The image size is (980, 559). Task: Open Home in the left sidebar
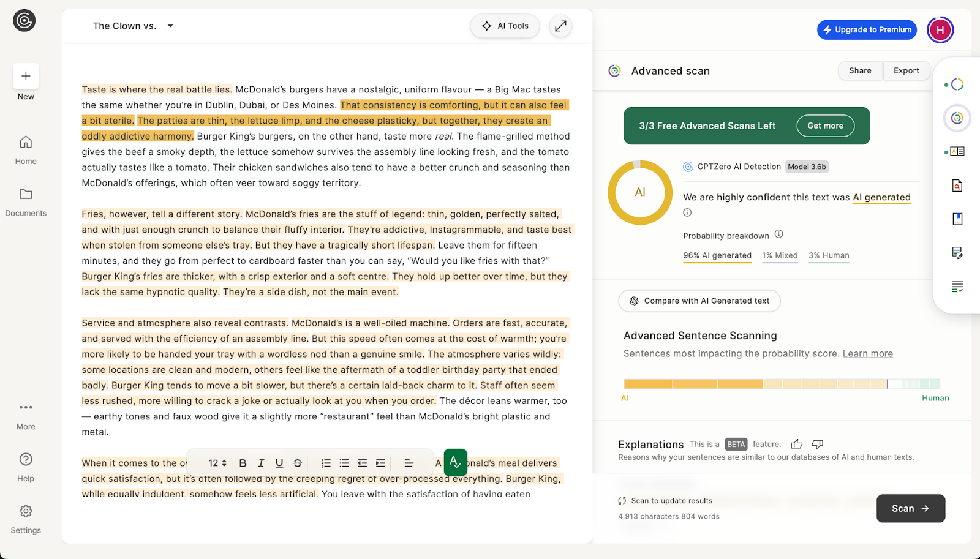26,150
